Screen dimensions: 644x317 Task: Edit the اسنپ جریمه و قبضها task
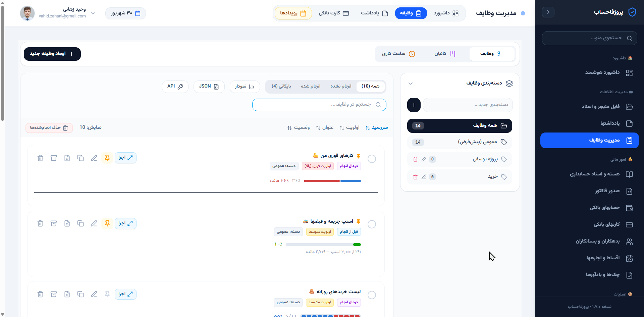(94, 223)
